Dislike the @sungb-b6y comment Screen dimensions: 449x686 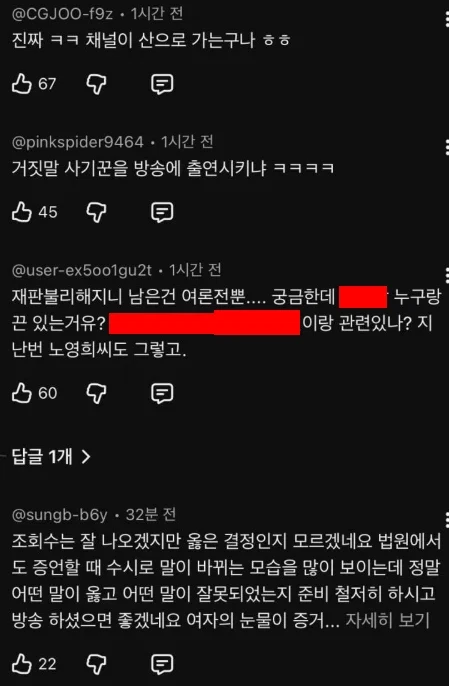pyautogui.click(x=96, y=664)
